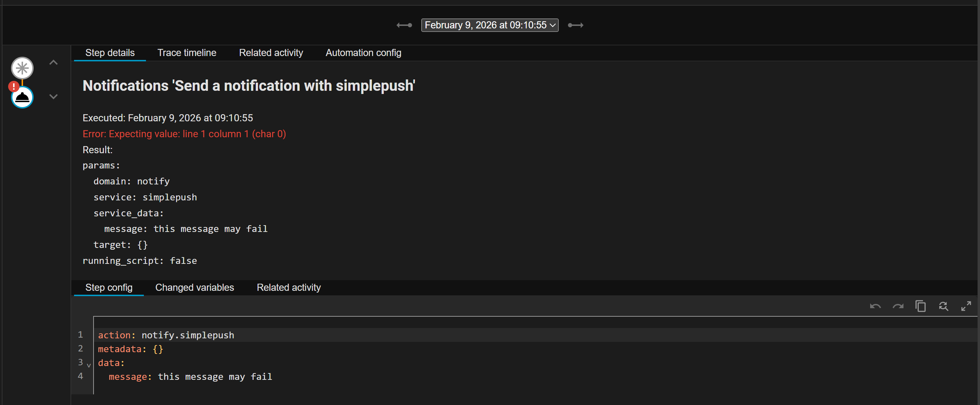Expand the code editor to fullscreen
Viewport: 980px width, 405px height.
pos(966,306)
